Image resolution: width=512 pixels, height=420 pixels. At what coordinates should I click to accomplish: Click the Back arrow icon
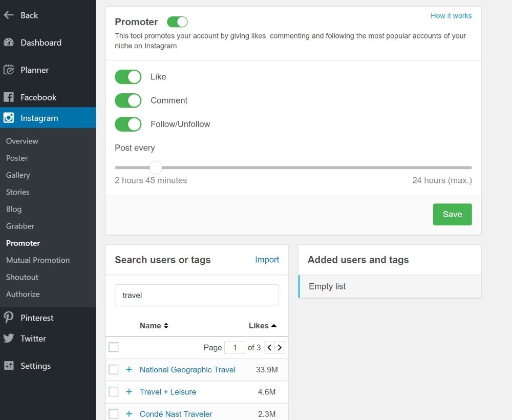[x=9, y=15]
